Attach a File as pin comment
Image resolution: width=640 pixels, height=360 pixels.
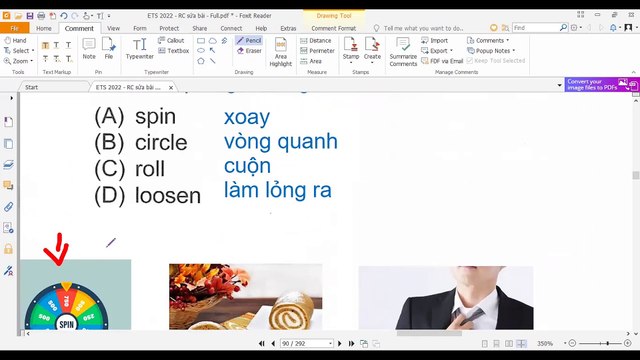point(109,49)
